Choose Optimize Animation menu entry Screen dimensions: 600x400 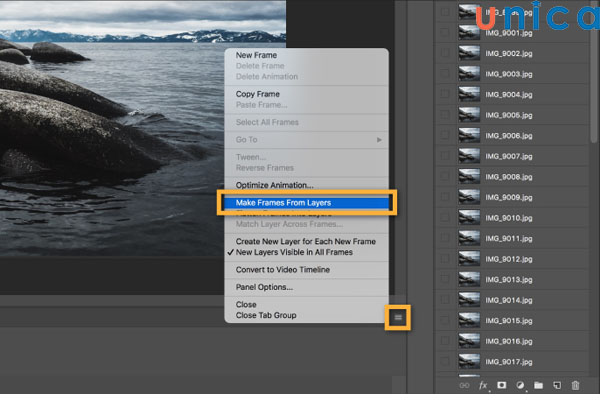click(x=275, y=185)
